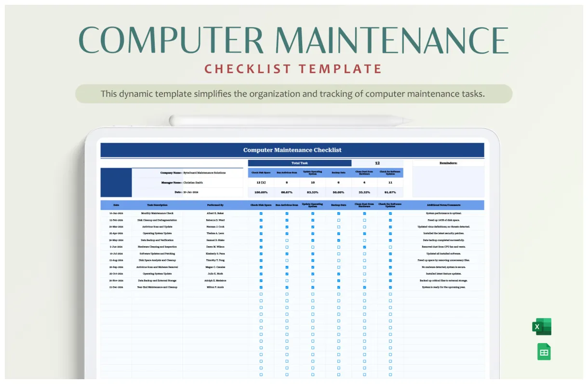Check Run Antivirus Scan for Data Backup External Storage
588x384 pixels.
pyautogui.click(x=287, y=279)
